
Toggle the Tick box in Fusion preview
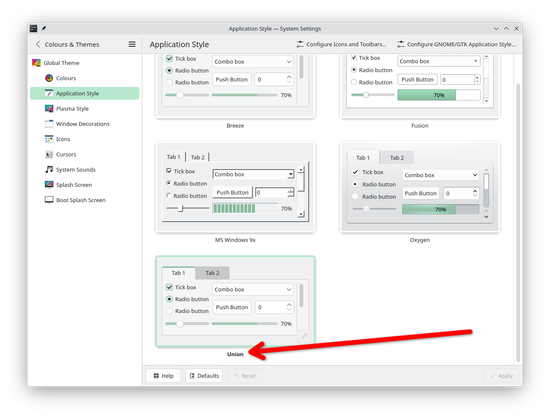pyautogui.click(x=354, y=58)
